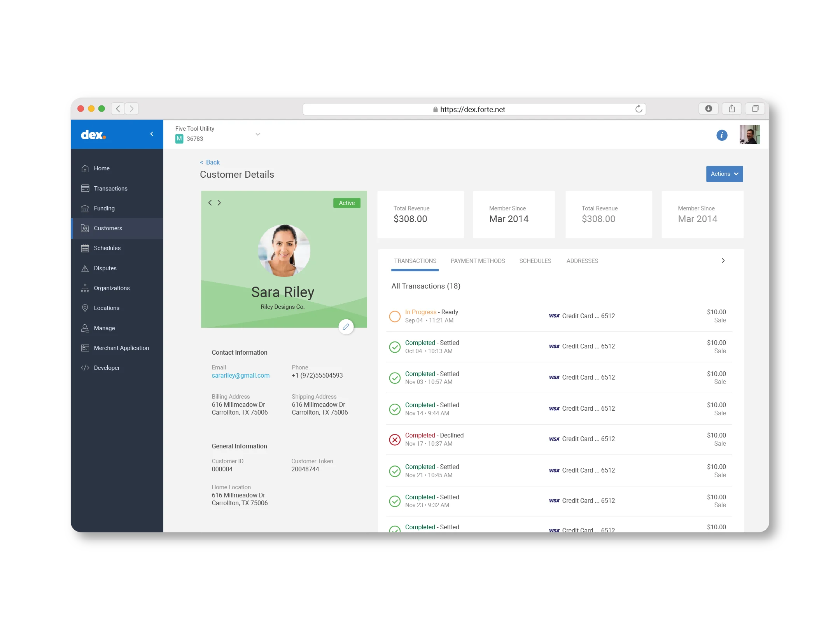Open the Actions dropdown button
Viewport: 840px width, 630px height.
[724, 174]
